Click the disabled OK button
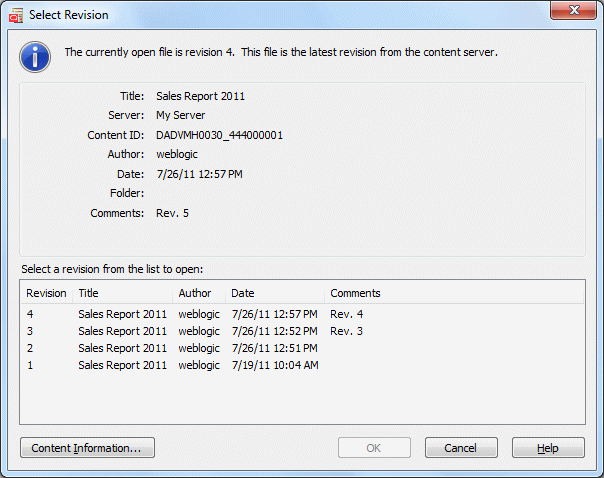The height and width of the screenshot is (478, 604). pos(374,448)
